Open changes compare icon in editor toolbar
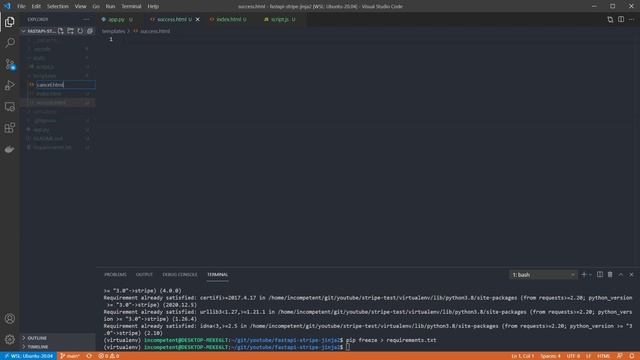 [610, 19]
